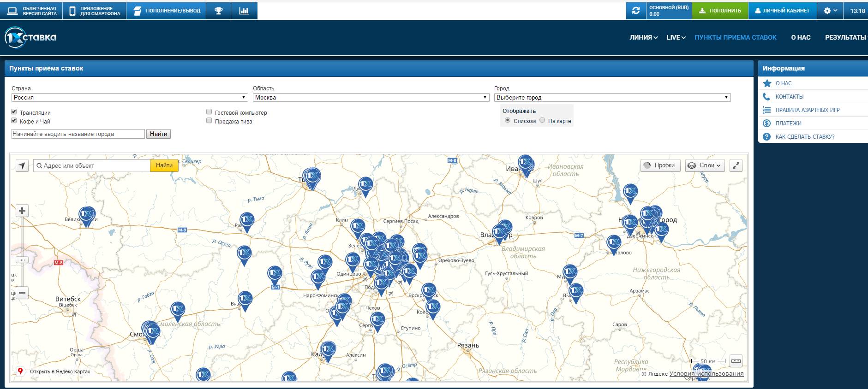This screenshot has height=389, width=868.
Task: Click the red pin Yandex Maps icon
Action: point(20,371)
